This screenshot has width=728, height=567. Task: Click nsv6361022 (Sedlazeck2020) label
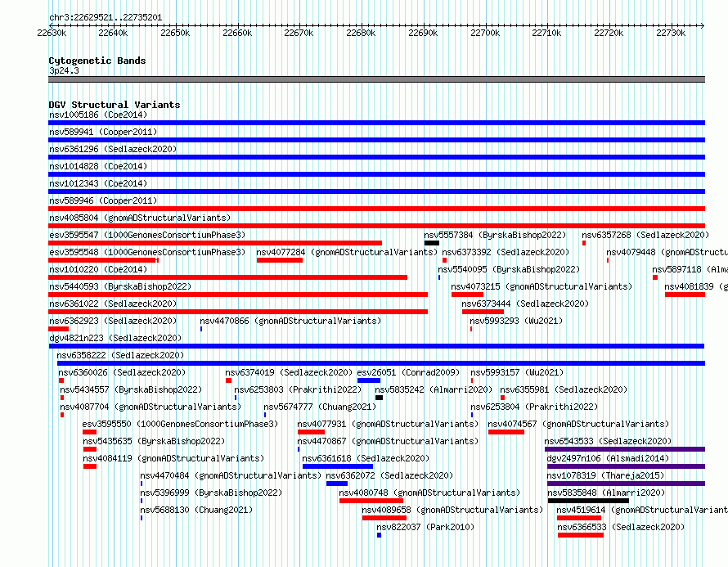(x=113, y=304)
